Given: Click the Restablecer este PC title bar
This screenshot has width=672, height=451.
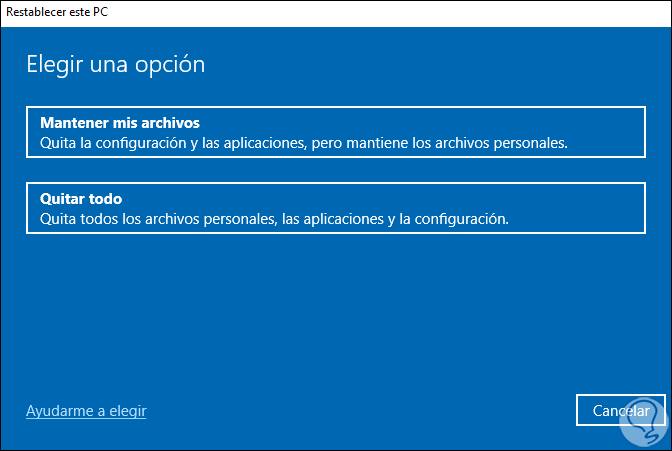Looking at the screenshot, I should click(x=336, y=11).
